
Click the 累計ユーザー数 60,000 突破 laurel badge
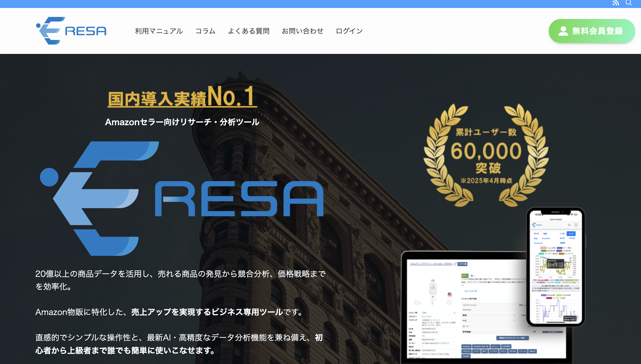click(x=486, y=156)
